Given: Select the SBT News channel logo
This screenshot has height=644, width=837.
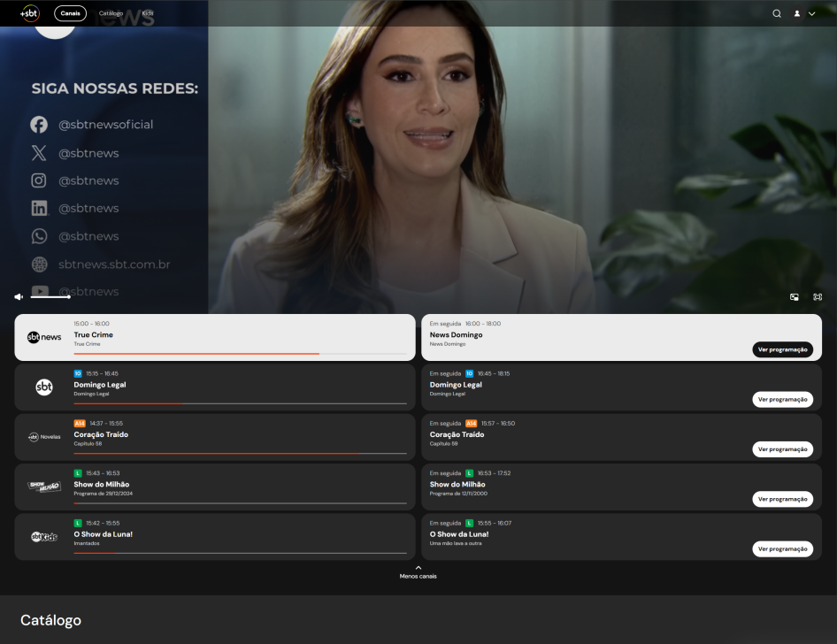Looking at the screenshot, I should tap(44, 337).
